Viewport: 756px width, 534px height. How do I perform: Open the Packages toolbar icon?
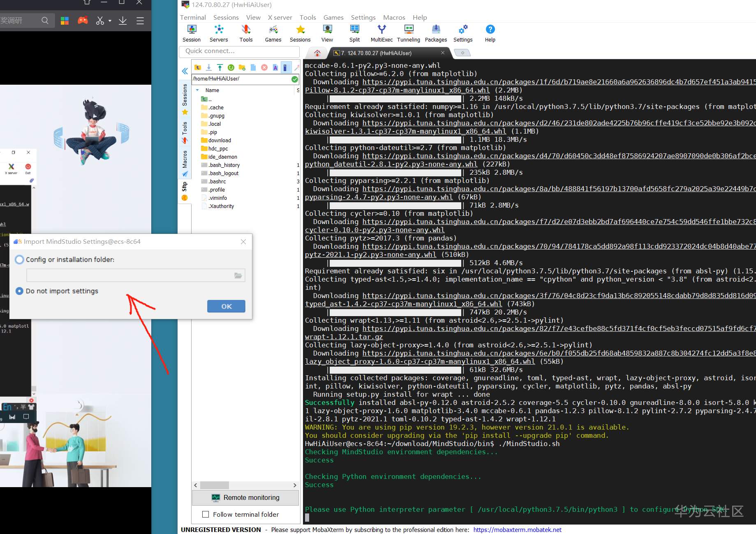click(436, 33)
